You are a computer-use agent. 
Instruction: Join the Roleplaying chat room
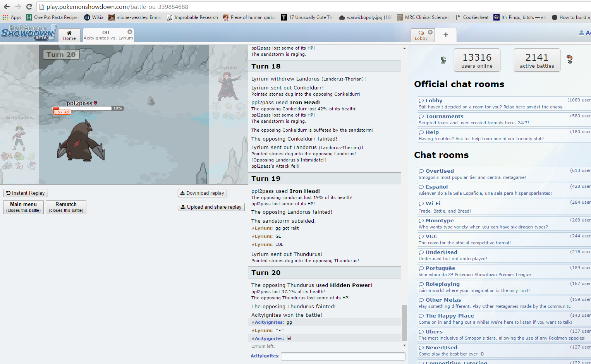(503, 287)
